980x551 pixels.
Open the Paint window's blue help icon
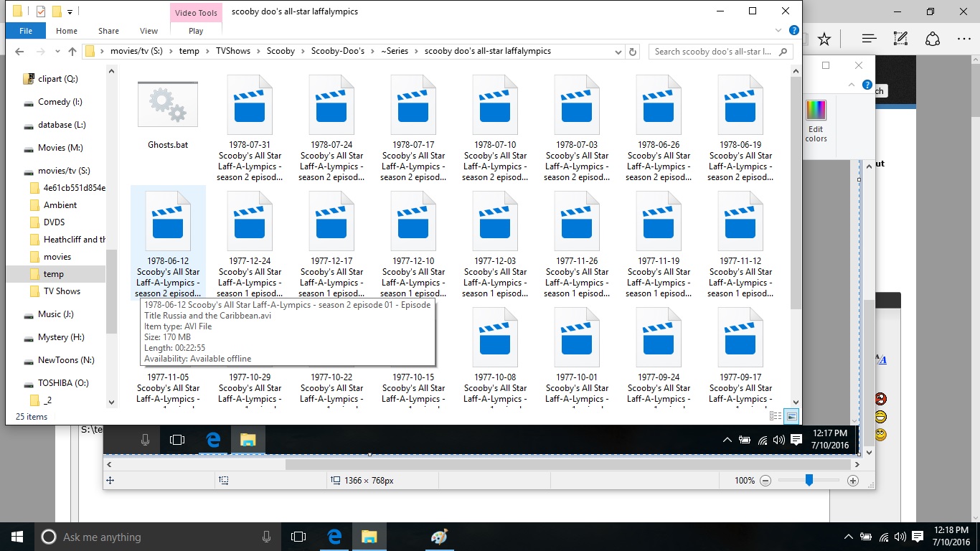click(867, 85)
